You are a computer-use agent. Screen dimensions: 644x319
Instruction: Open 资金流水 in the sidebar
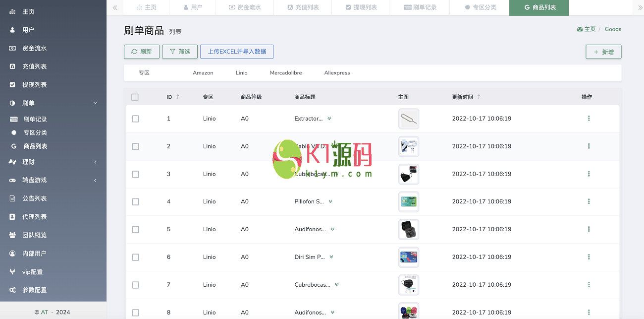[34, 48]
